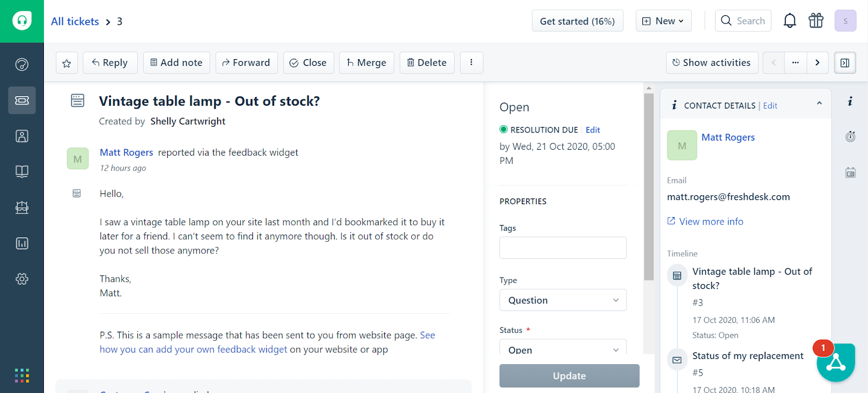Click Reply button
868x393 pixels.
pos(110,62)
